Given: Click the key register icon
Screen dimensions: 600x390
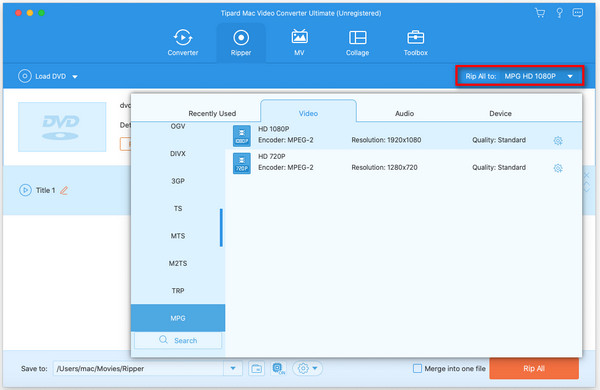Looking at the screenshot, I should (x=559, y=13).
